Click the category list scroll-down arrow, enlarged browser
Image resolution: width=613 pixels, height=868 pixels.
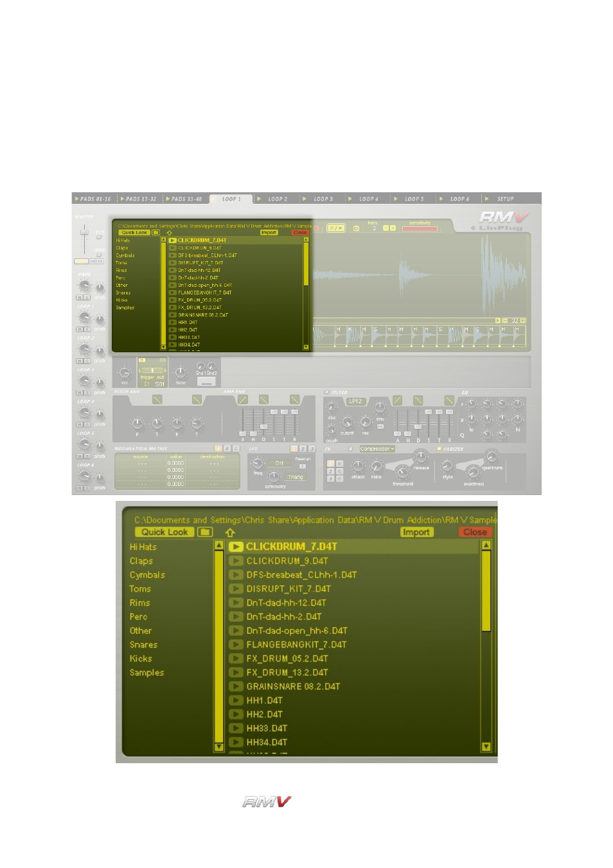(x=219, y=747)
